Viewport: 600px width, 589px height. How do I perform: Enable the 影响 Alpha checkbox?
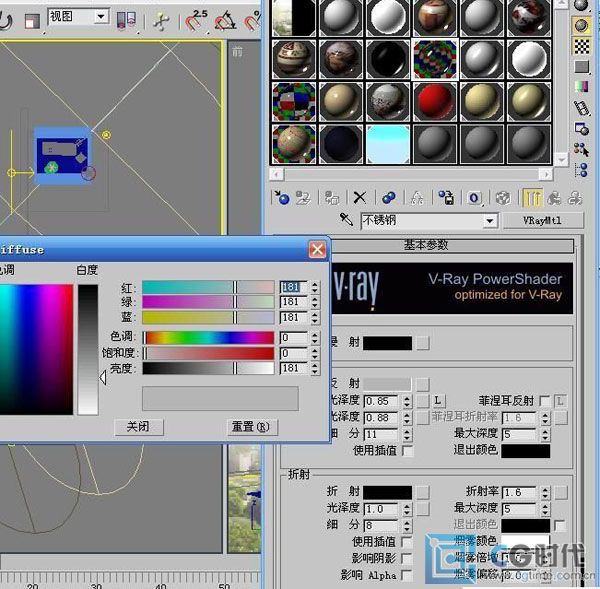[x=407, y=575]
